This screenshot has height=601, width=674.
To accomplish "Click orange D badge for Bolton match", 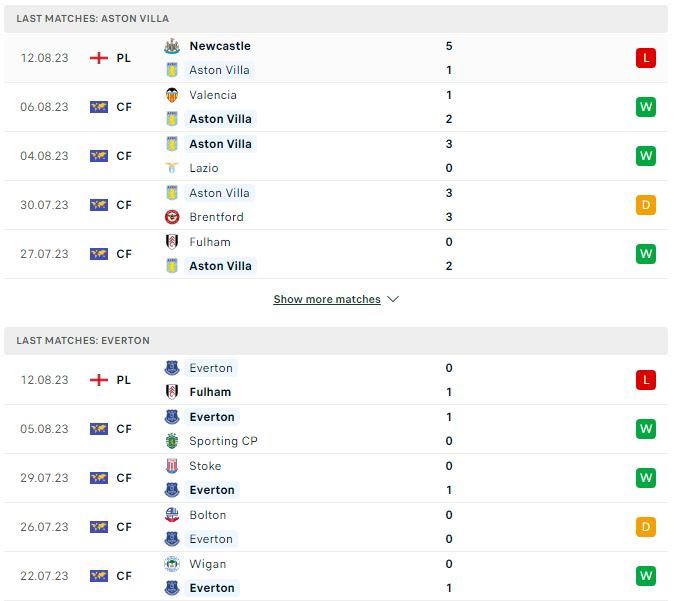I will pos(646,527).
